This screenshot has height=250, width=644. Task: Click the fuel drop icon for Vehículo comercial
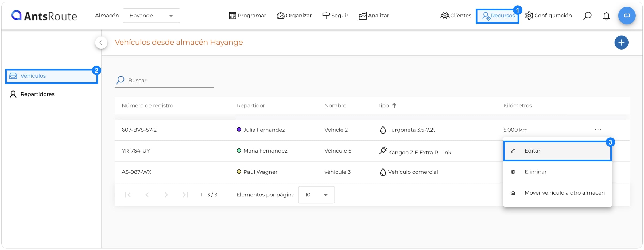[383, 172]
